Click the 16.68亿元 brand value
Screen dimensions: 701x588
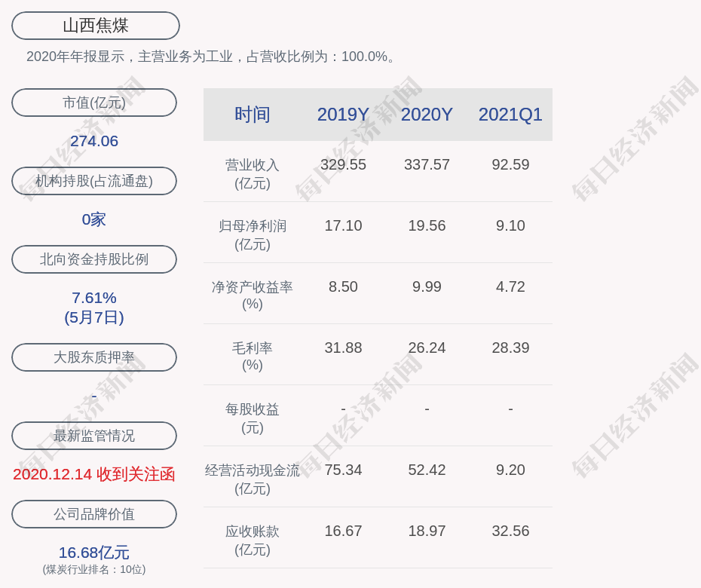point(94,553)
